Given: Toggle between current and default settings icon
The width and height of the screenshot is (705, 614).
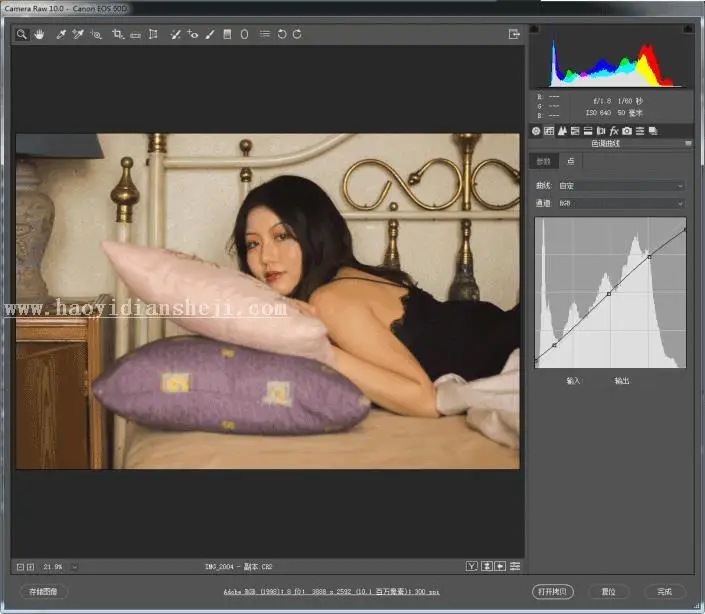Looking at the screenshot, I should coord(515,566).
